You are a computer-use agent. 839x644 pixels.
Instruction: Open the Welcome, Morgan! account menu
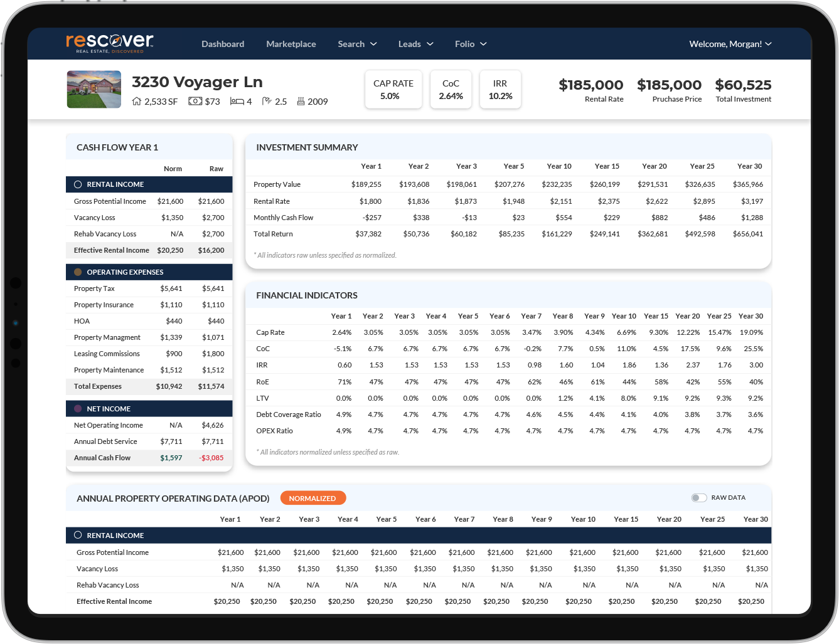pos(730,44)
